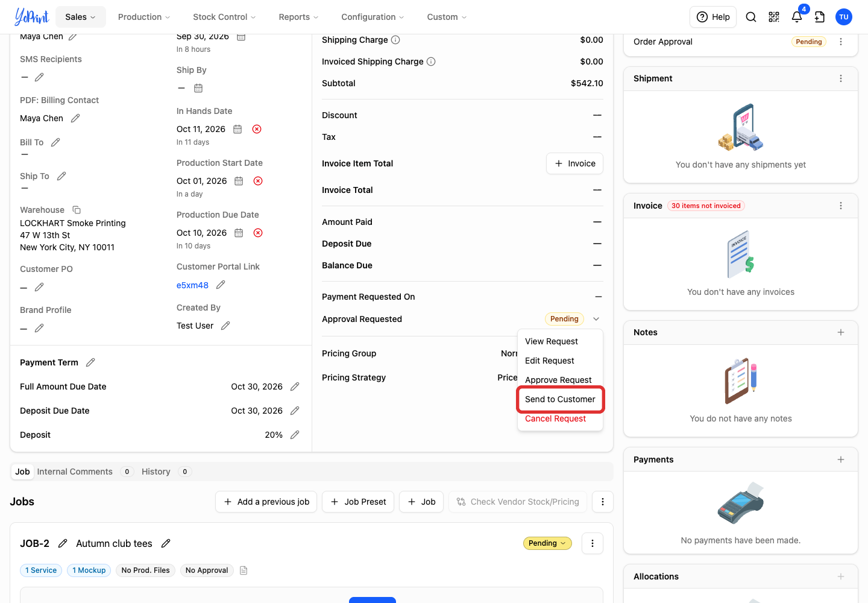
Task: Edit the Full Amount Due Date
Action: pyautogui.click(x=295, y=387)
